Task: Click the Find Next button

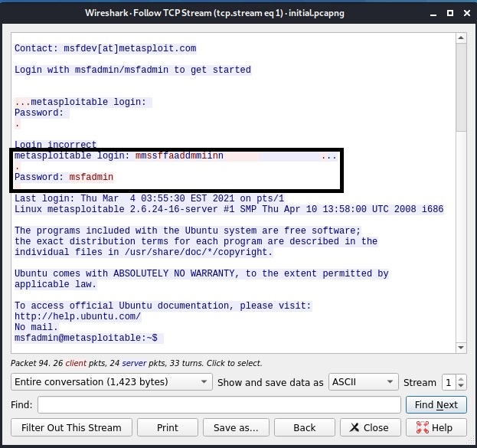Action: pos(436,404)
